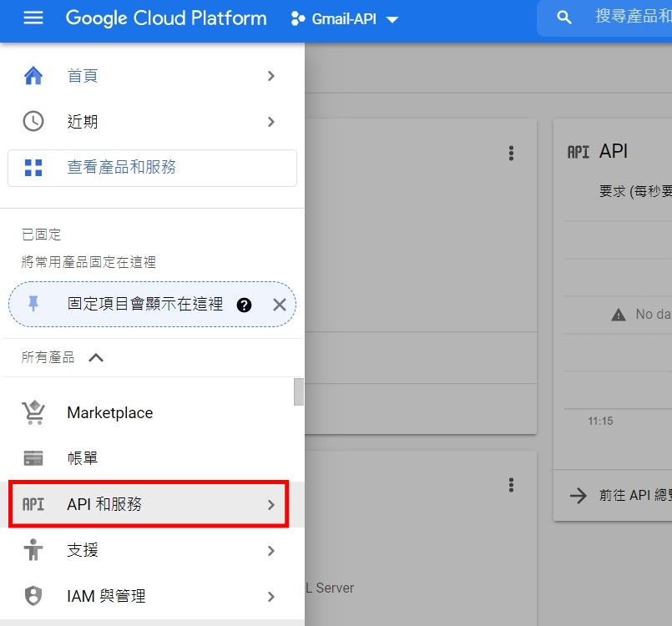Viewport: 672px width, 626px height.
Task: Click the 前往 API 總覽 link
Action: point(635,495)
